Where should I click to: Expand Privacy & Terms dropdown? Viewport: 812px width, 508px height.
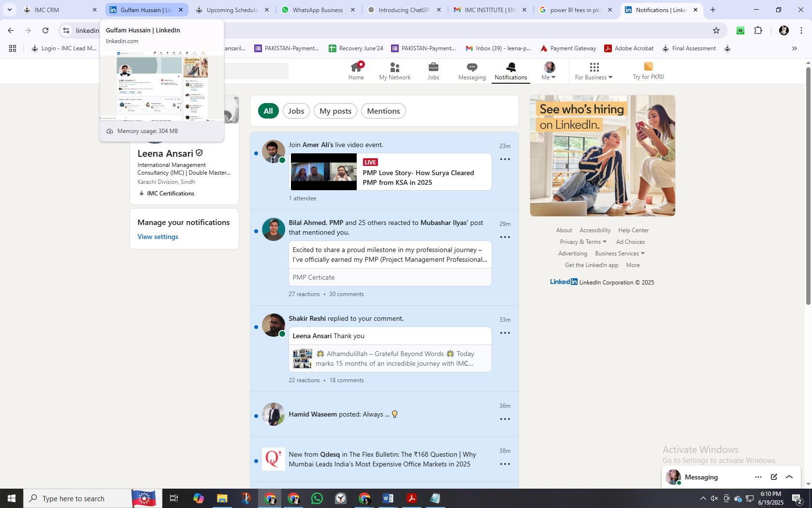(x=583, y=242)
